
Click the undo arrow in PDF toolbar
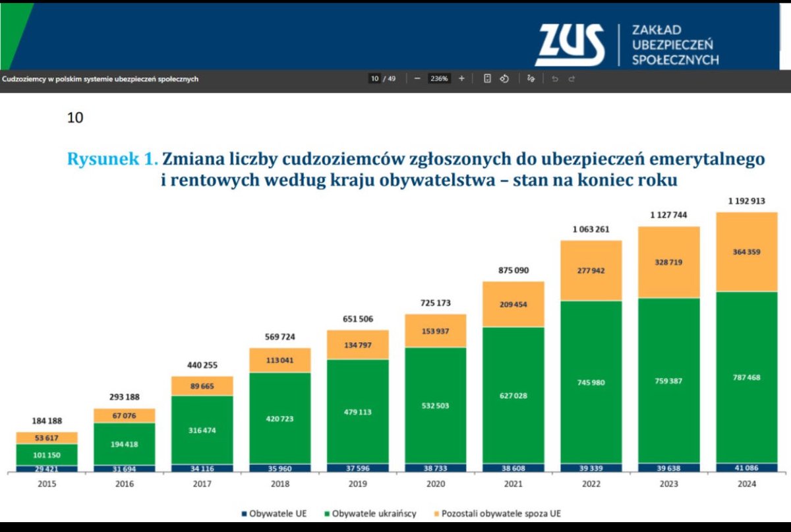(x=554, y=78)
